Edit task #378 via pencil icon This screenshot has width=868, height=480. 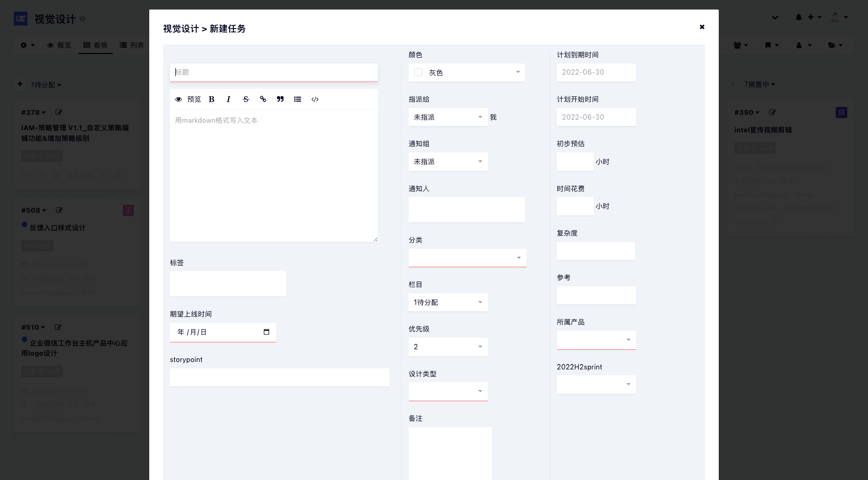(x=59, y=112)
